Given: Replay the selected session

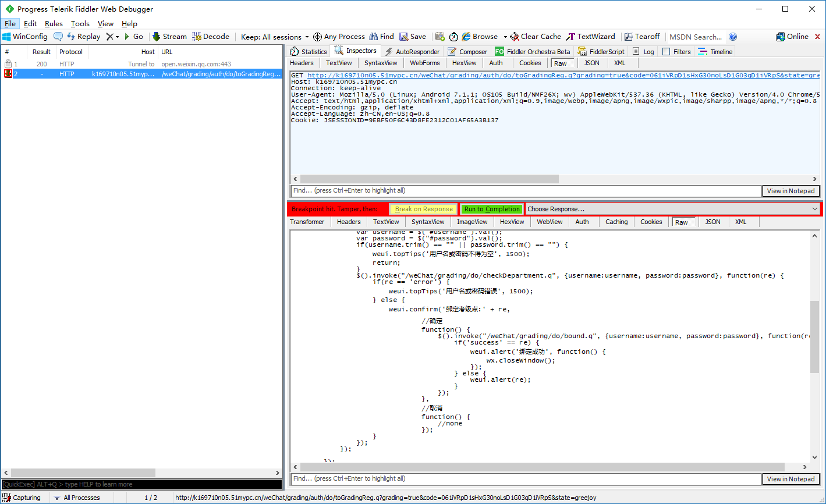Looking at the screenshot, I should pos(83,37).
